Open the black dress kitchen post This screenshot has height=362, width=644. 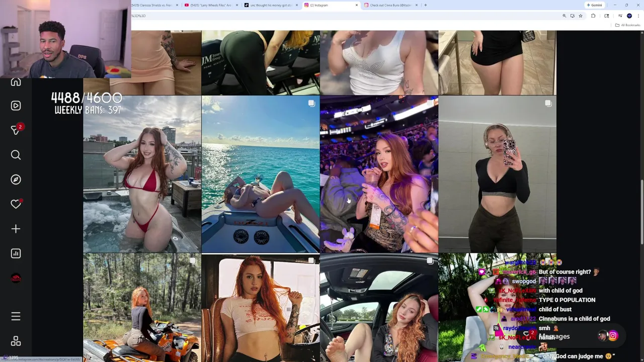click(498, 62)
